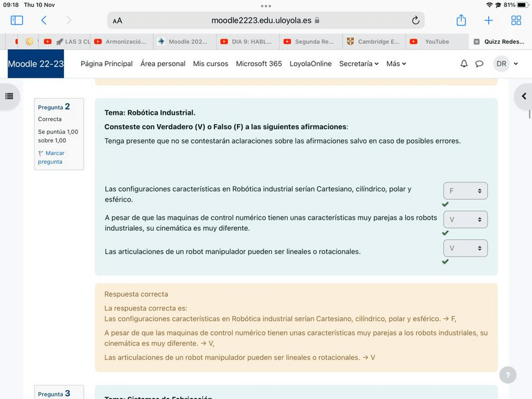Reload the page with the refresh icon
The image size is (532, 399).
click(415, 20)
